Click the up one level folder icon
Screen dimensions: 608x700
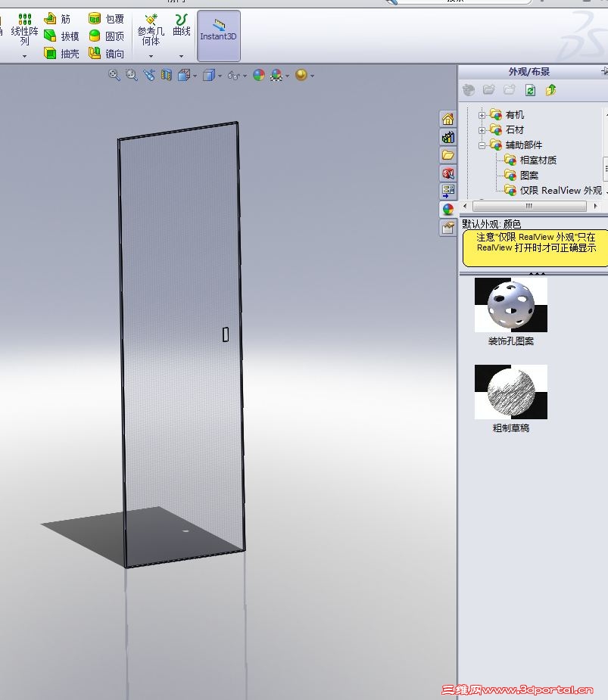point(550,90)
